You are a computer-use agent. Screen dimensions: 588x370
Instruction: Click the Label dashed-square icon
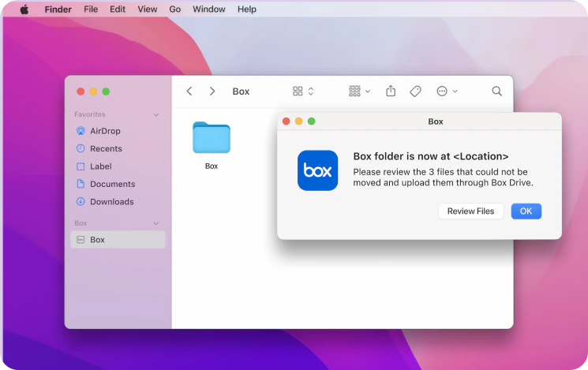(81, 166)
